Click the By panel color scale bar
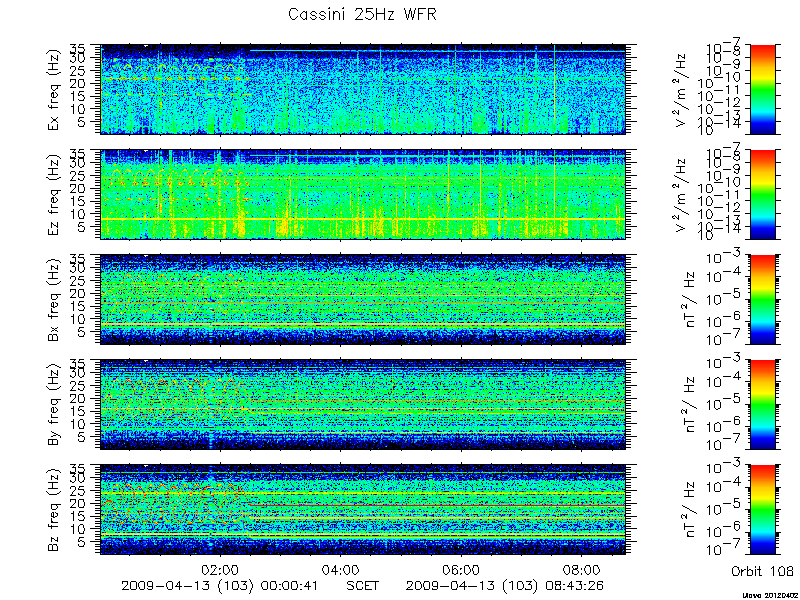This screenshot has width=800, height=600. click(762, 405)
